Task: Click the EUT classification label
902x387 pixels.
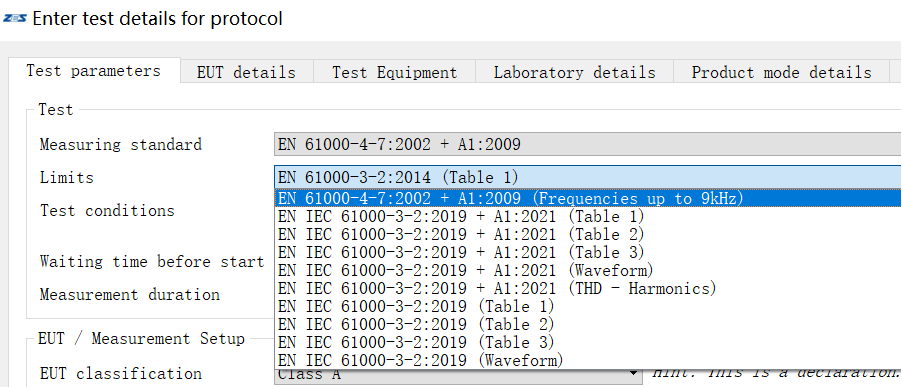Action: (x=121, y=374)
